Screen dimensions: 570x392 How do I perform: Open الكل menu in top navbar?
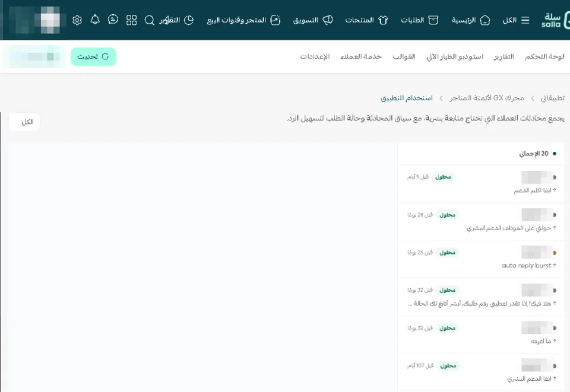click(x=509, y=20)
